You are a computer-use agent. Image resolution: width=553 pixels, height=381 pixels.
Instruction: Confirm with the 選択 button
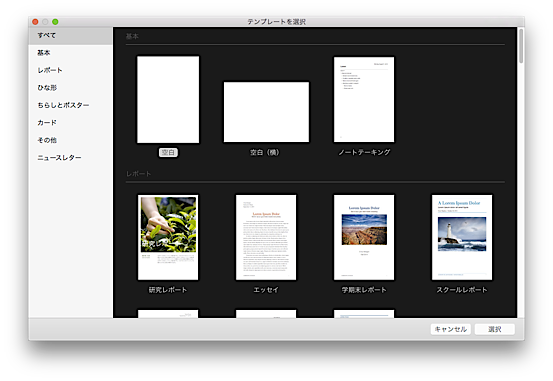494,329
